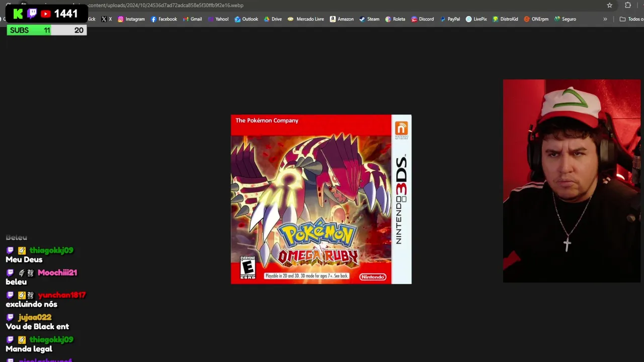Click the address bar URL

[166, 5]
